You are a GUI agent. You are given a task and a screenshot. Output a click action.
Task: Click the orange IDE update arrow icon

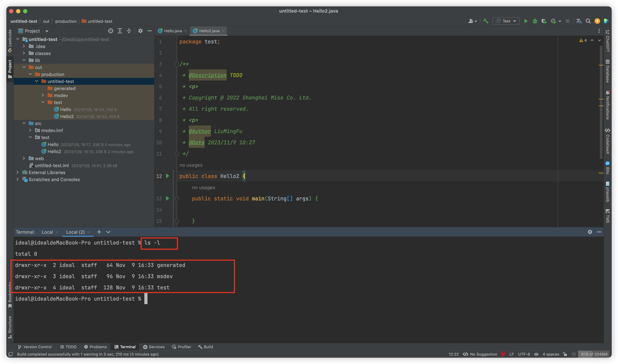coord(597,21)
